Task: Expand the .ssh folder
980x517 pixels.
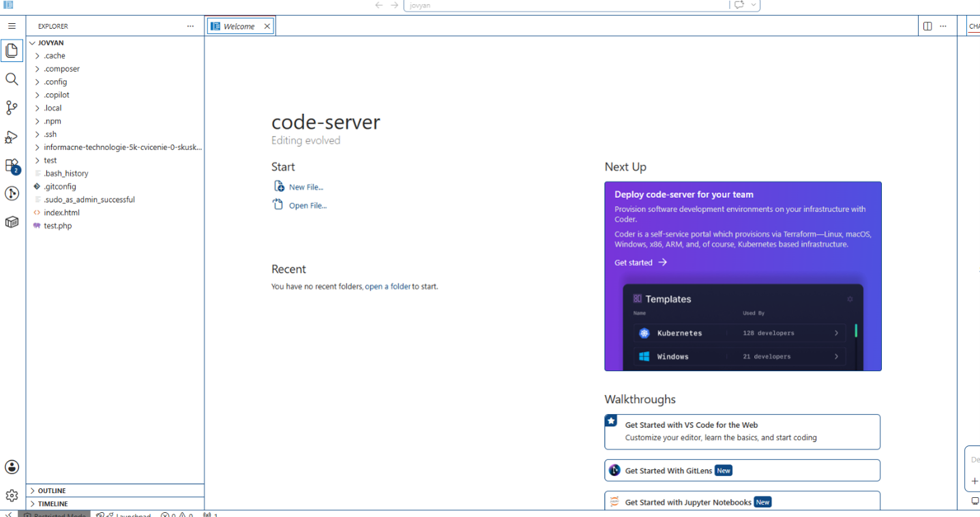Action: (115, 134)
